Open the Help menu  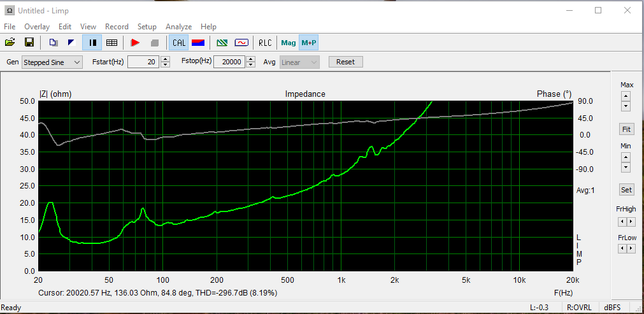coord(208,27)
